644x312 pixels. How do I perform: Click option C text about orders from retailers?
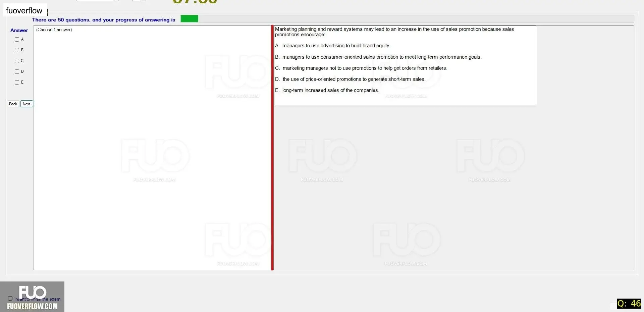click(361, 68)
